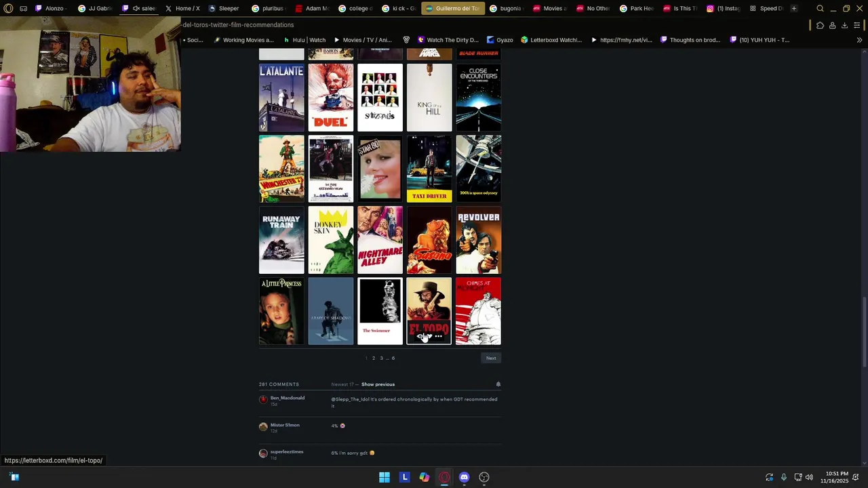
Task: Click the Next page button
Action: pos(491,358)
